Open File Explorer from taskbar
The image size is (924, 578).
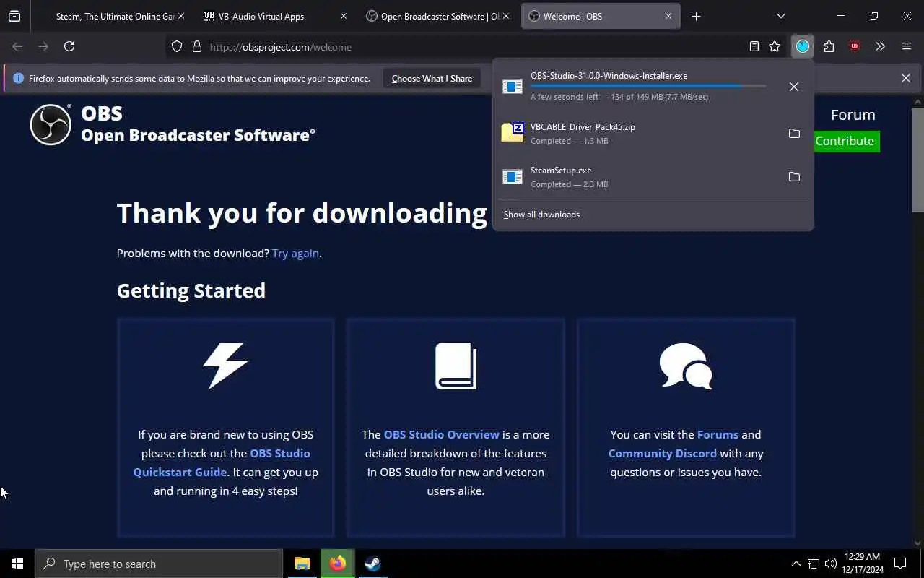(x=302, y=564)
